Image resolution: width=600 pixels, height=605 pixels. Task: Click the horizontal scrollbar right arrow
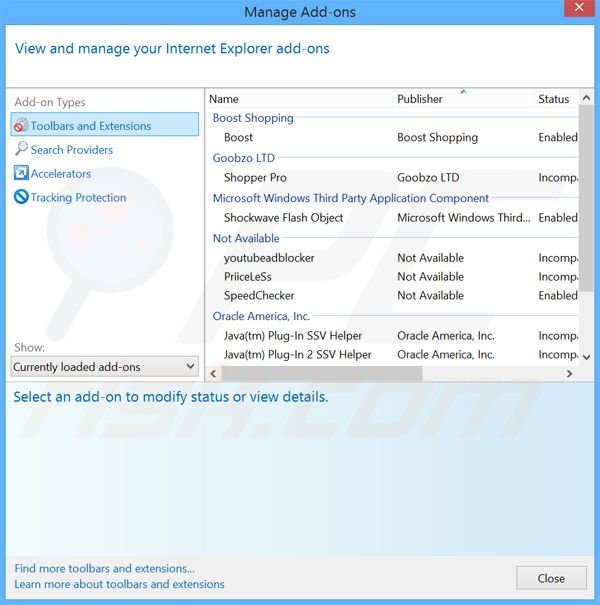(x=569, y=373)
